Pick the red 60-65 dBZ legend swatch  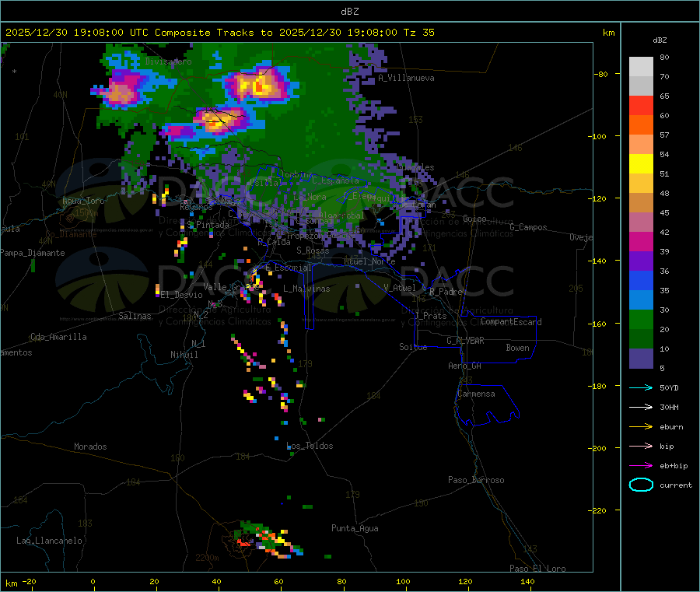pos(641,105)
